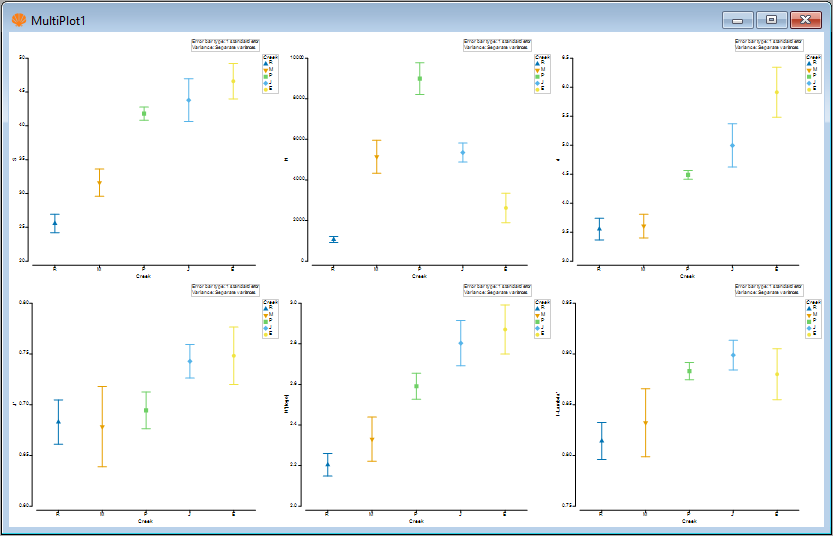Select green P square in bottom-right Lambda plot
The height and width of the screenshot is (536, 833).
[690, 371]
